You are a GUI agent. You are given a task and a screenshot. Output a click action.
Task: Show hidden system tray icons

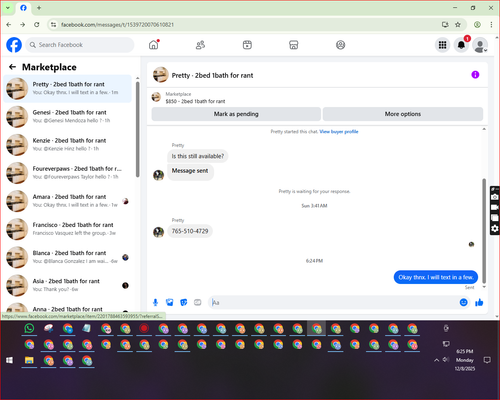436,360
